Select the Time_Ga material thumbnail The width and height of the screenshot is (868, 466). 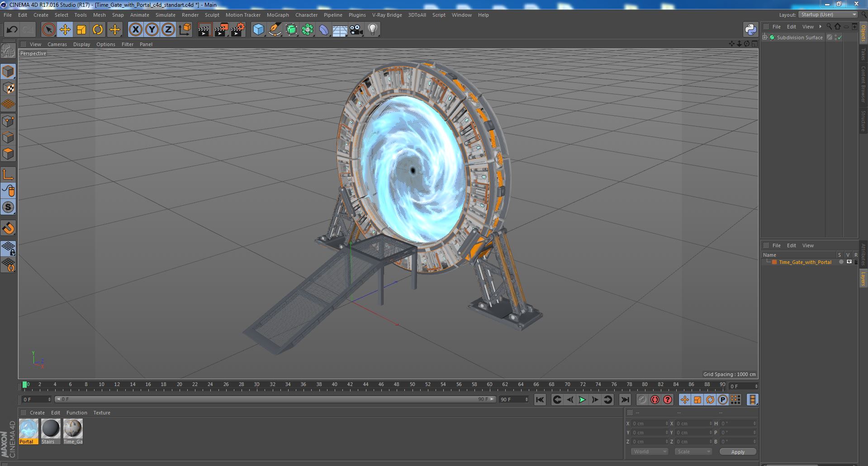point(73,432)
